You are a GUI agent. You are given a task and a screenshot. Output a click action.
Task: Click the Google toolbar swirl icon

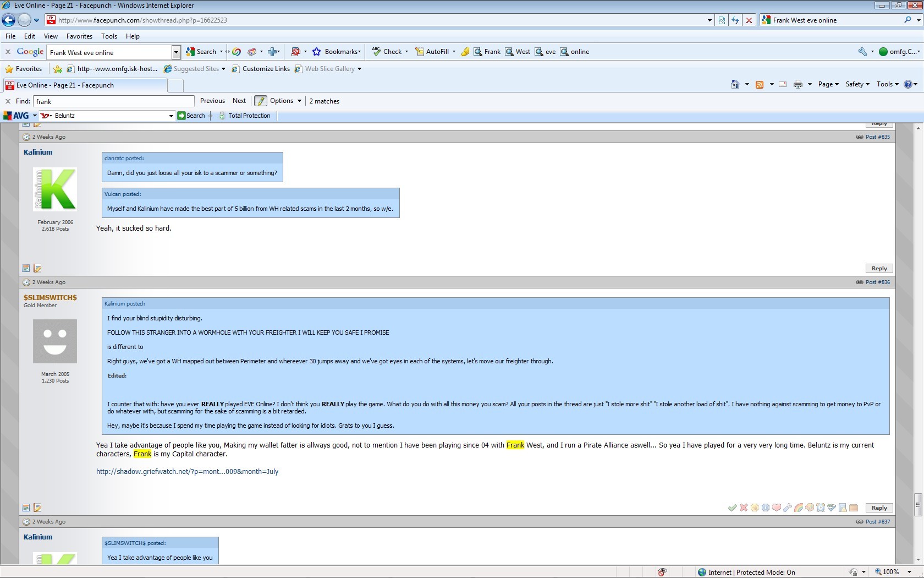[x=237, y=52]
